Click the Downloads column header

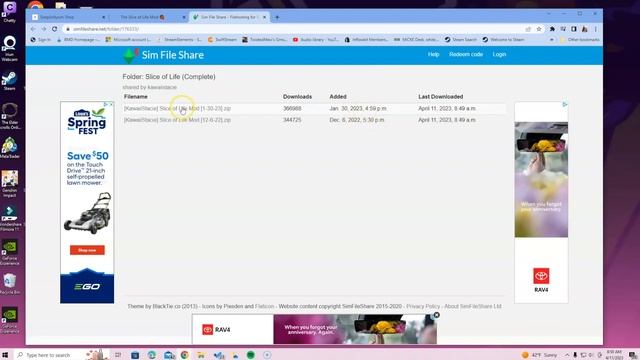click(x=297, y=97)
